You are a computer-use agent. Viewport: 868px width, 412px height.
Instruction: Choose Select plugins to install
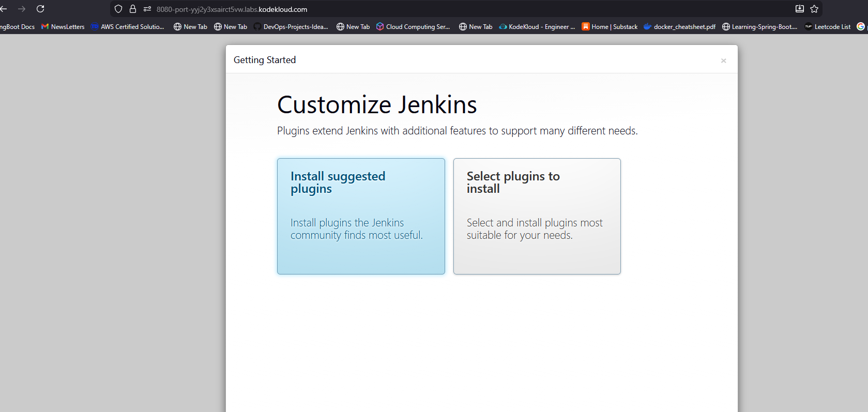537,216
